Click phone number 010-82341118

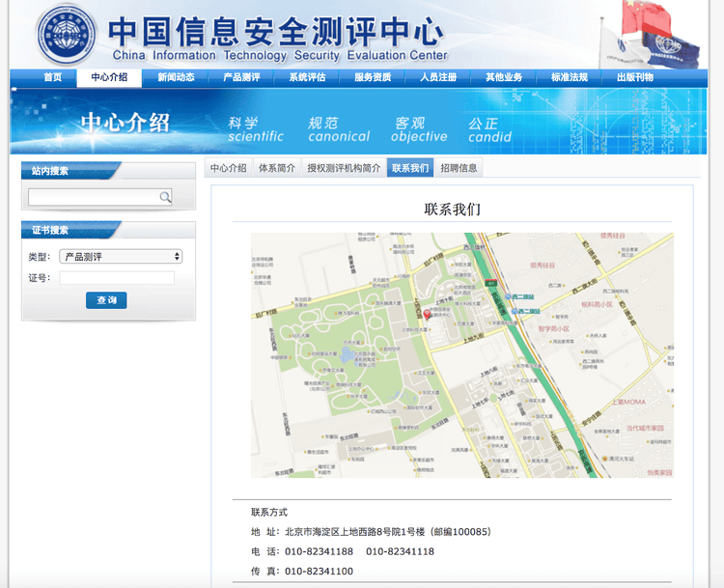400,551
